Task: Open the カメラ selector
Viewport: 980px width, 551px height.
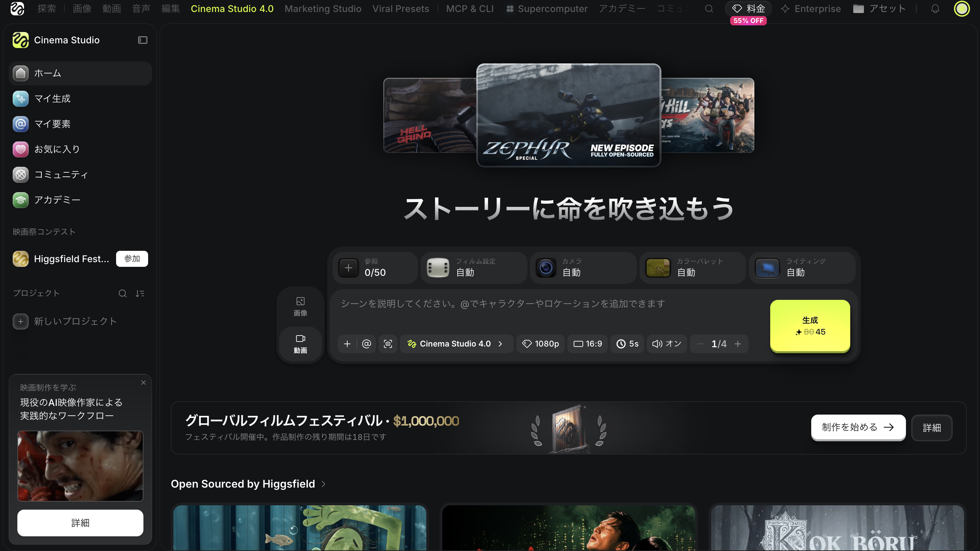Action: [x=583, y=268]
